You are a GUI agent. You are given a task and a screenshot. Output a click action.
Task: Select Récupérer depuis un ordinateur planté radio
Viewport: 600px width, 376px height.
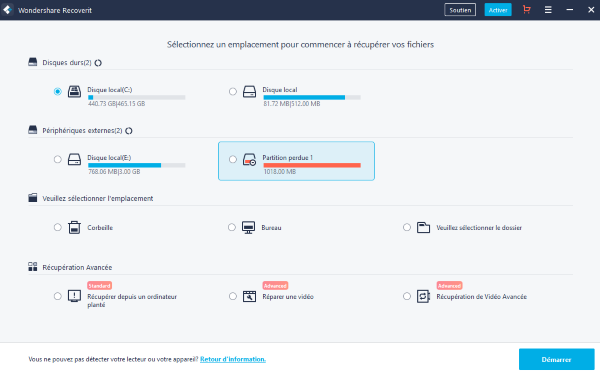pyautogui.click(x=57, y=296)
